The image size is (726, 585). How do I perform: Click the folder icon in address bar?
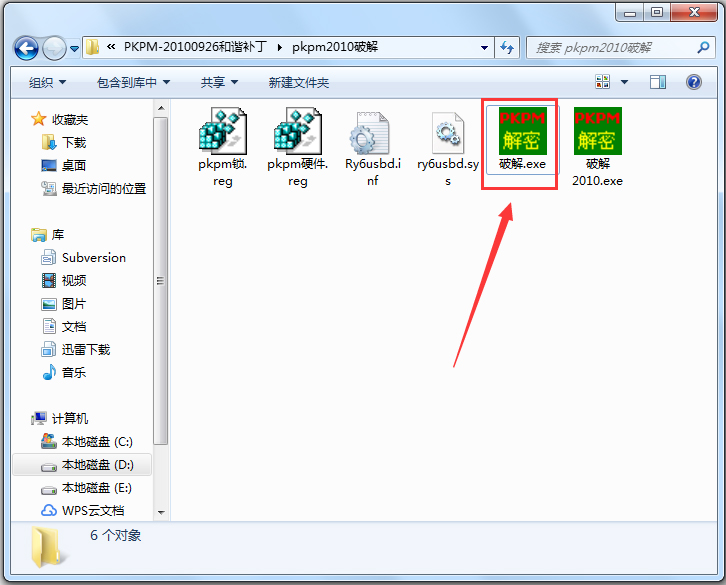click(x=93, y=47)
